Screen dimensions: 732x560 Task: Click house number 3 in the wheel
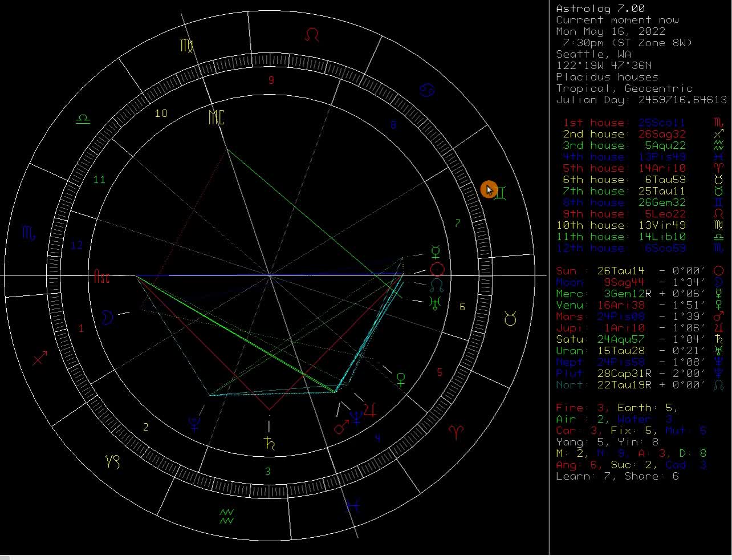point(268,472)
